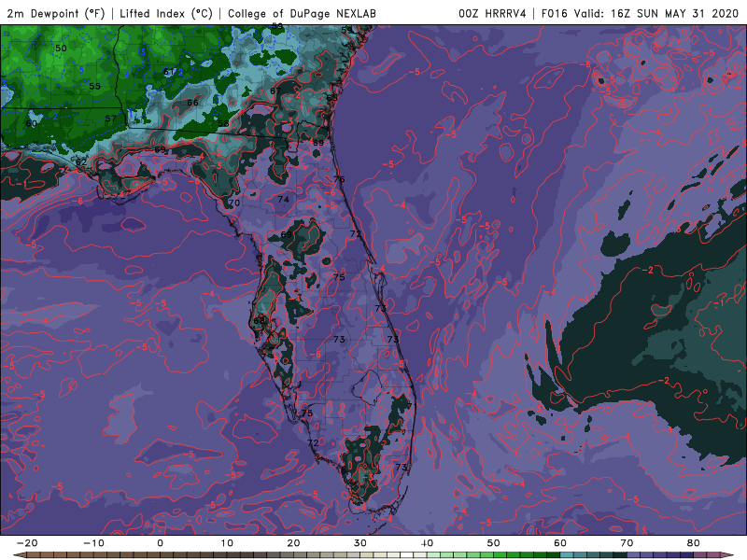Click the -6 lifted index contour label in the northeast Atlantic
The image size is (747, 560).
[x=585, y=64]
